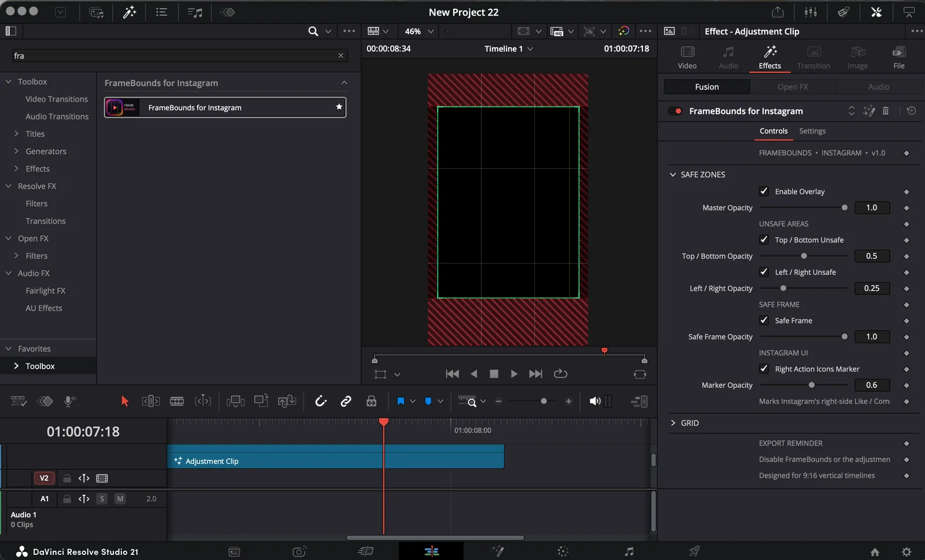Image resolution: width=925 pixels, height=560 pixels.
Task: Select the Adjustment Clip on timeline
Action: 335,457
